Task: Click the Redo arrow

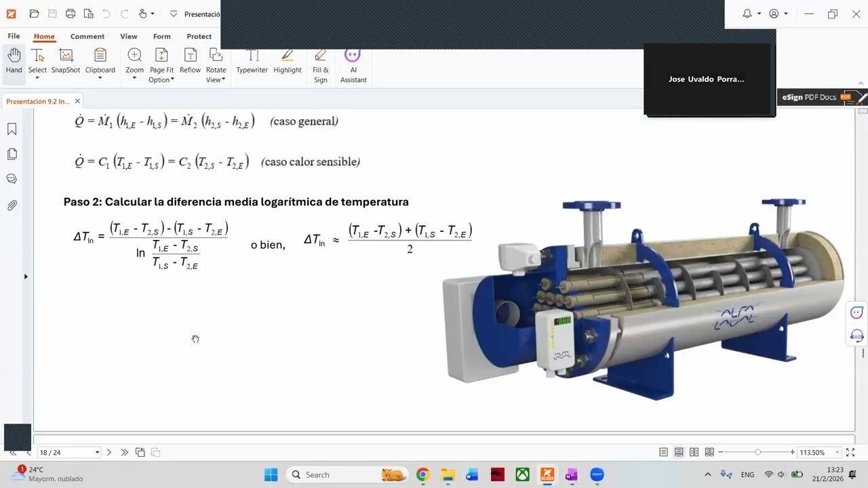Action: (124, 14)
